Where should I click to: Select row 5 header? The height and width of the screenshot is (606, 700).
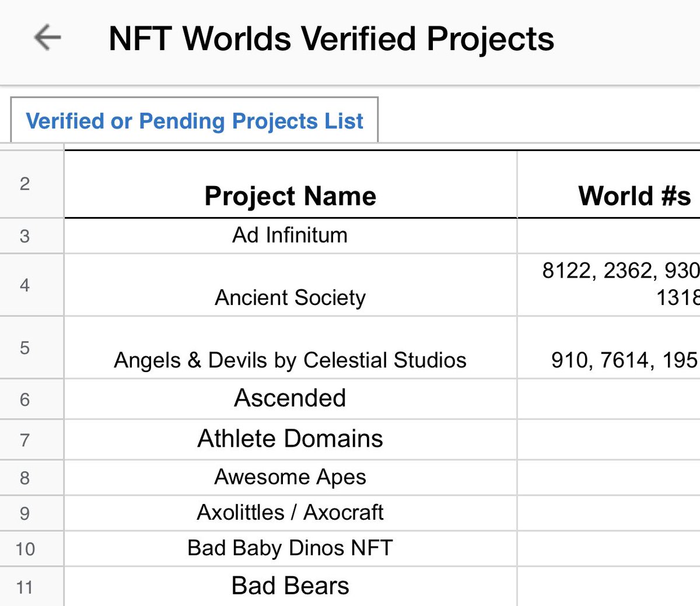click(25, 348)
